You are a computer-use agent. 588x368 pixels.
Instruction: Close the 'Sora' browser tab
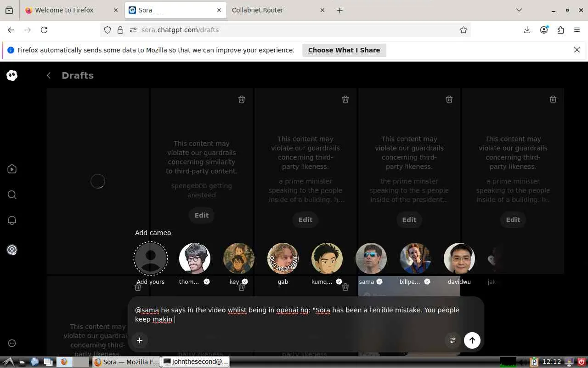[219, 10]
